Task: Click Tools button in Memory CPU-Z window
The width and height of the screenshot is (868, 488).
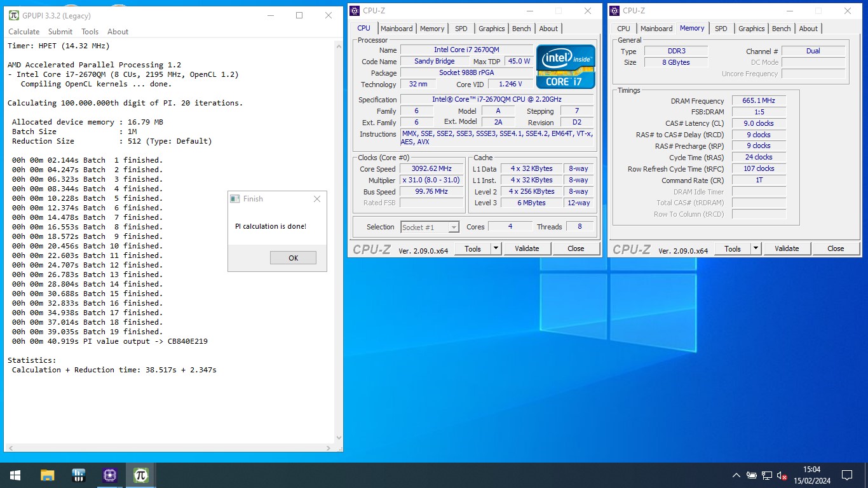Action: (x=733, y=248)
